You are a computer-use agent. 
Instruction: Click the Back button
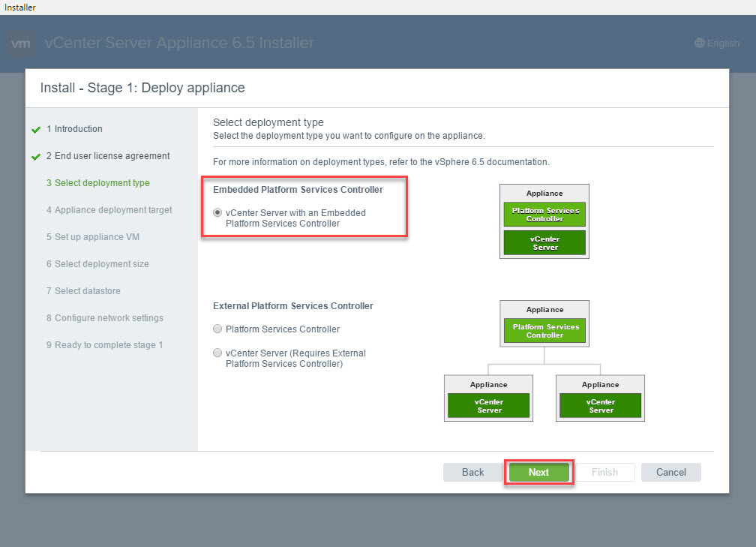472,472
